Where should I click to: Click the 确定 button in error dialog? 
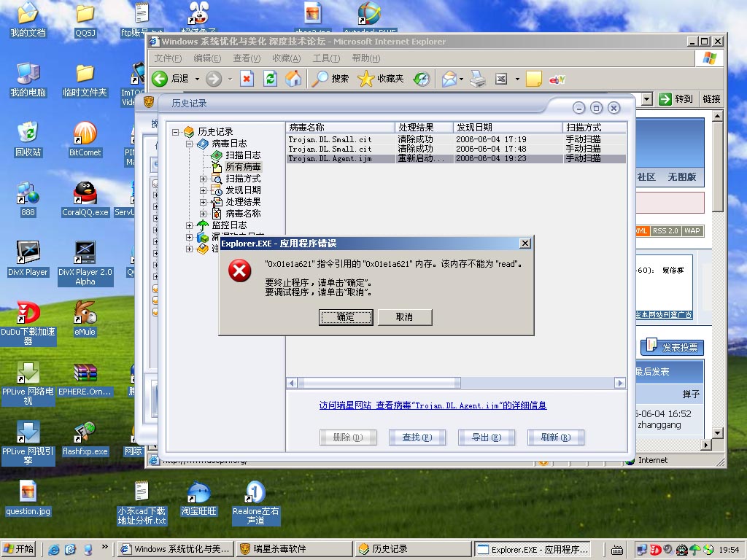(345, 317)
